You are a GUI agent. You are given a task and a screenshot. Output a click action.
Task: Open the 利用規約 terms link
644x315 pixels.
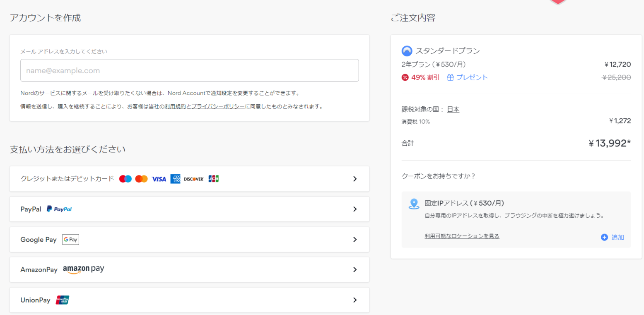pyautogui.click(x=175, y=106)
